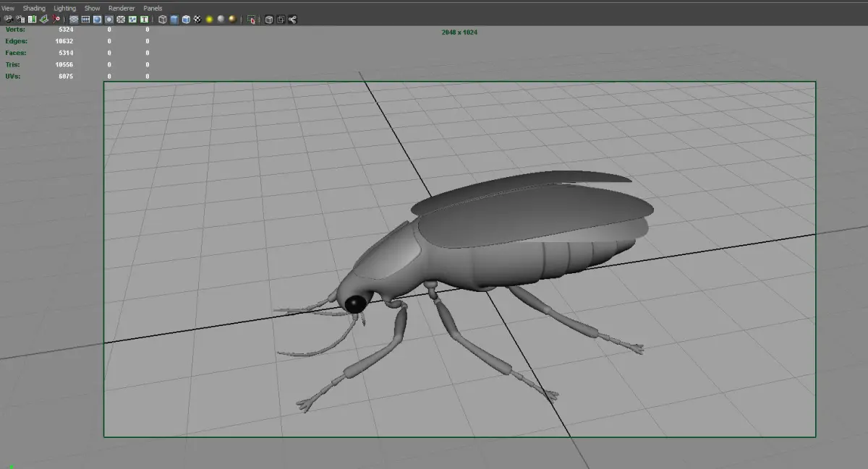Click the Image Plane icon

coord(43,20)
